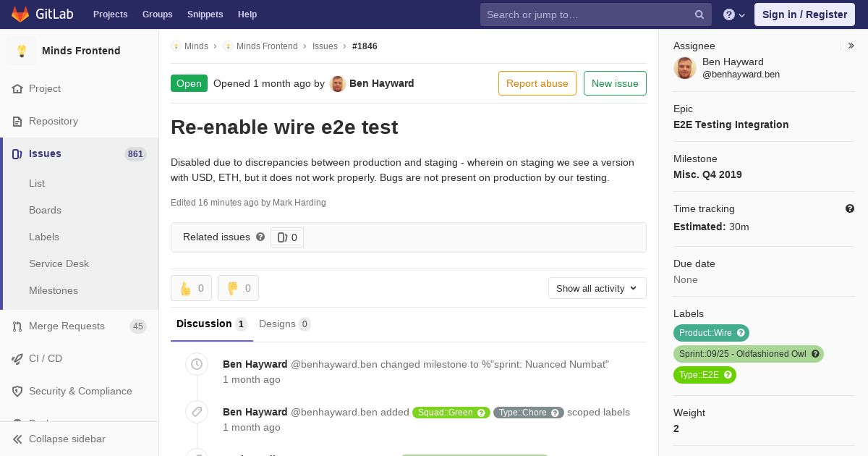Click the Open status badge

coord(189,83)
